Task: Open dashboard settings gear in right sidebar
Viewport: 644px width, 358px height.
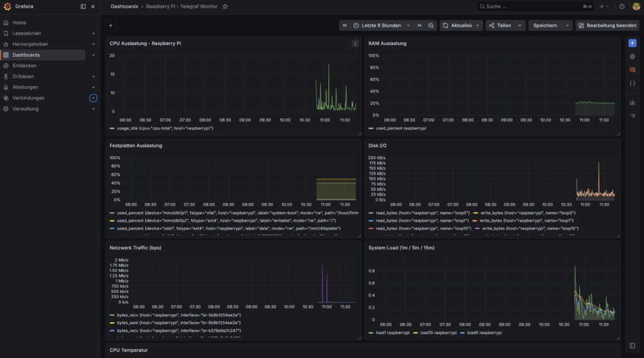Action: point(633,57)
